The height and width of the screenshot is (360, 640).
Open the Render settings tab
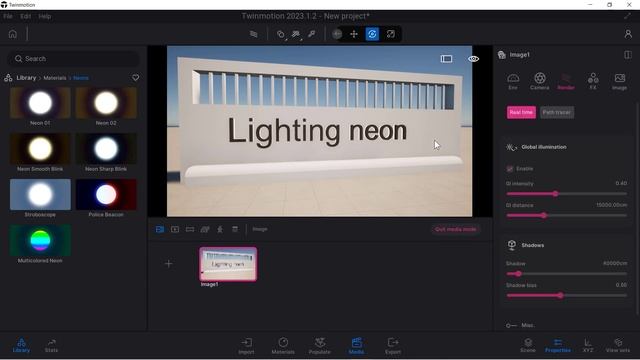click(x=566, y=81)
